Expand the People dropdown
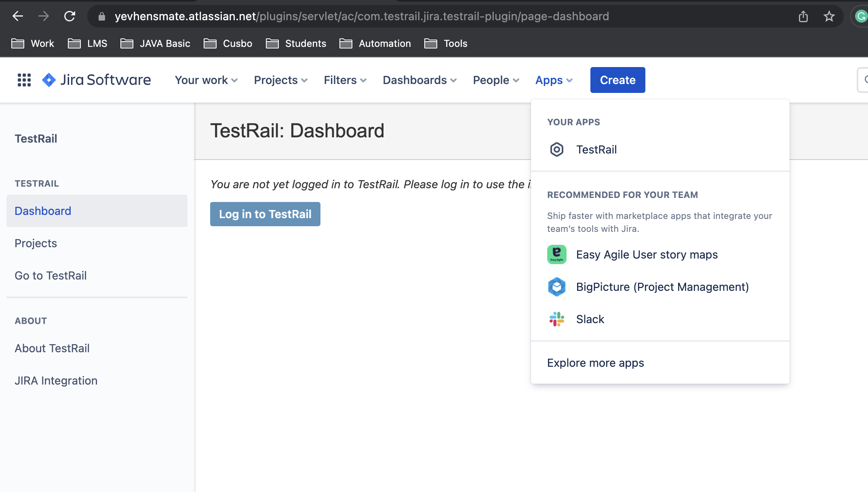Screen dimensions: 868x492 (x=496, y=80)
